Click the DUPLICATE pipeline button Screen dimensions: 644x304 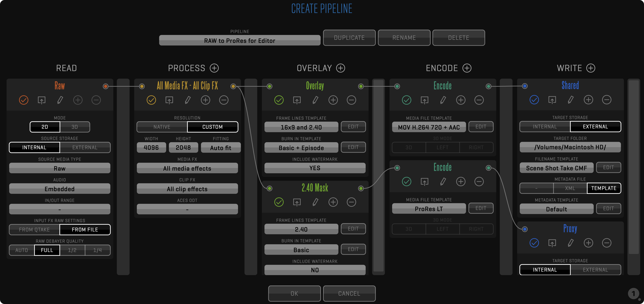[349, 38]
